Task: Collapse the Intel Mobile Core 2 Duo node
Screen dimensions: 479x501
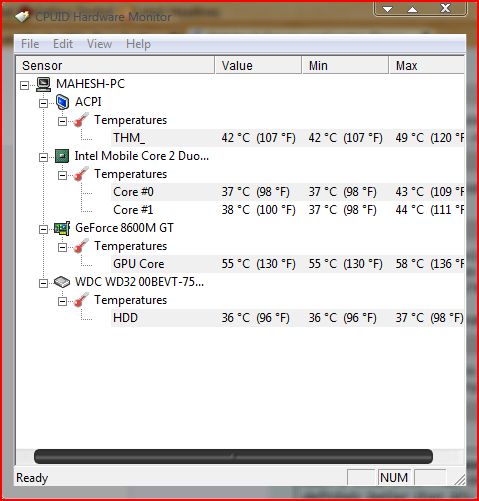Action: pos(43,157)
